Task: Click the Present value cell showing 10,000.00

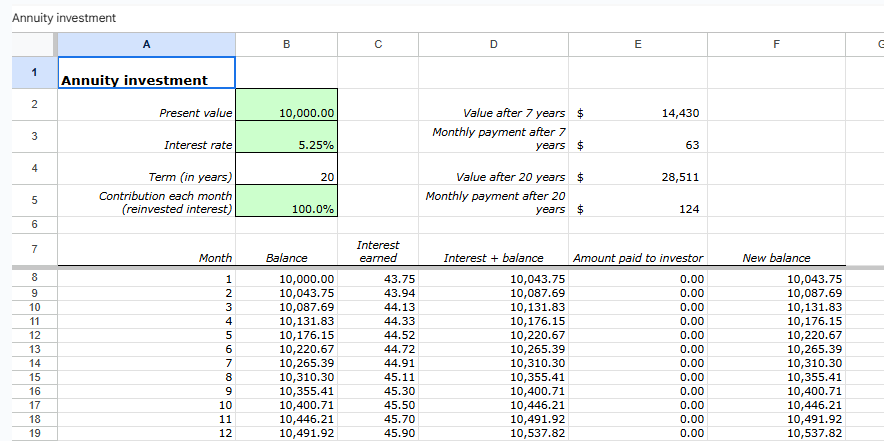Action: tap(286, 105)
